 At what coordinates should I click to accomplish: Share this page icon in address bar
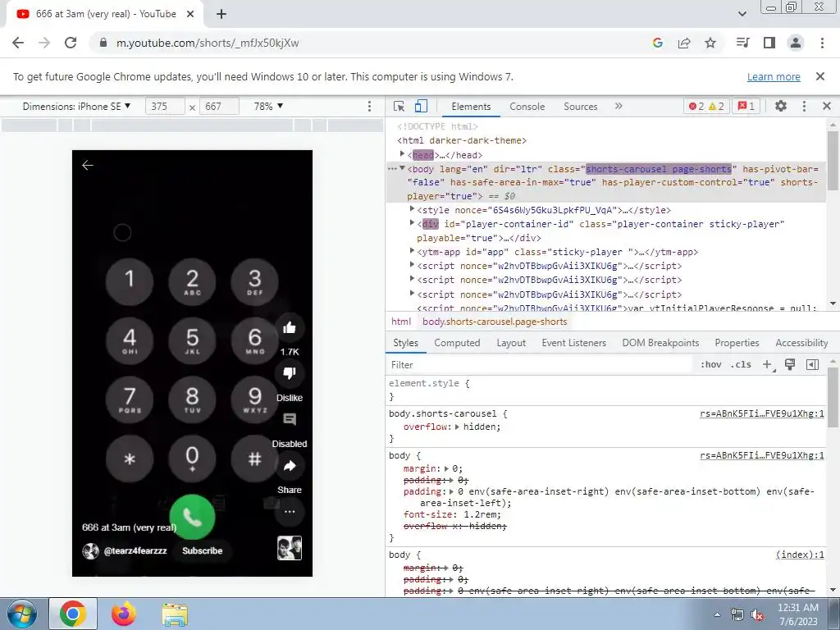coord(684,43)
